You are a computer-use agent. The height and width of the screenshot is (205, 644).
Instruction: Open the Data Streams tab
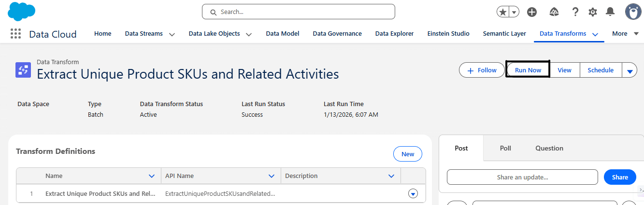pyautogui.click(x=143, y=34)
